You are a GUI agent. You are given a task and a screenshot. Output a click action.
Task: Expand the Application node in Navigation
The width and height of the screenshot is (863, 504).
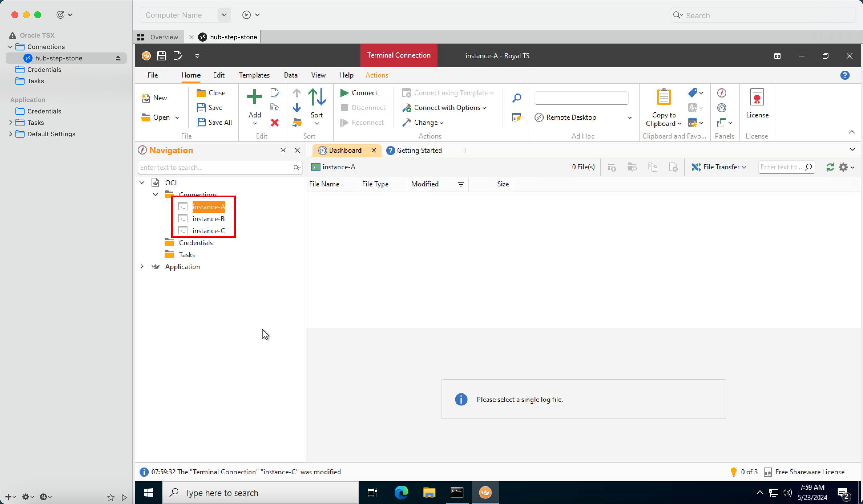click(x=142, y=267)
